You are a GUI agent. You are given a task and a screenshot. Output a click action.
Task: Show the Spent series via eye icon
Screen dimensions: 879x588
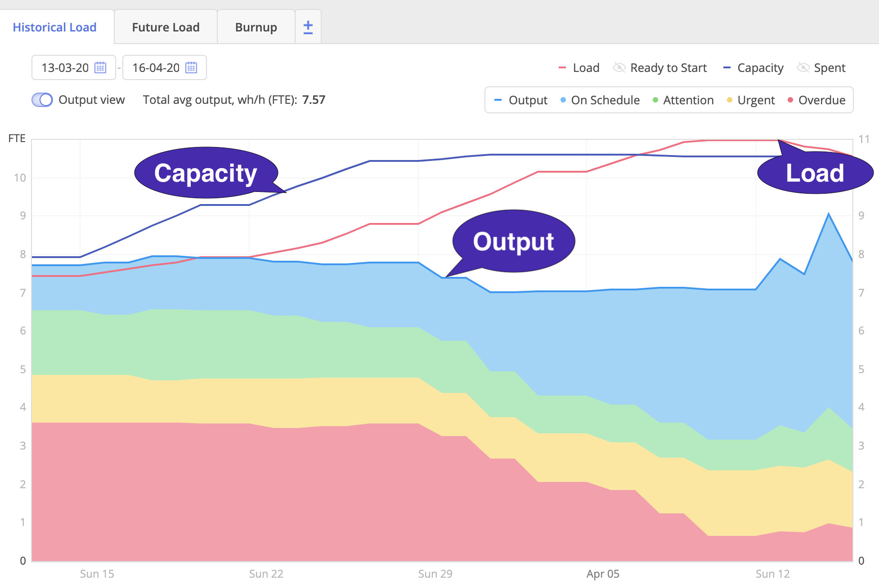803,67
